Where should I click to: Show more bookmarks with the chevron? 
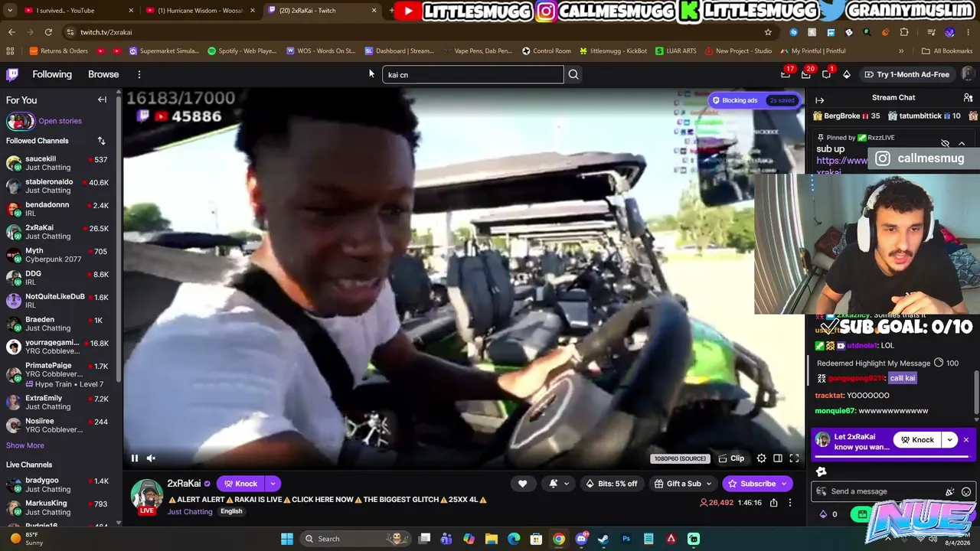901,51
